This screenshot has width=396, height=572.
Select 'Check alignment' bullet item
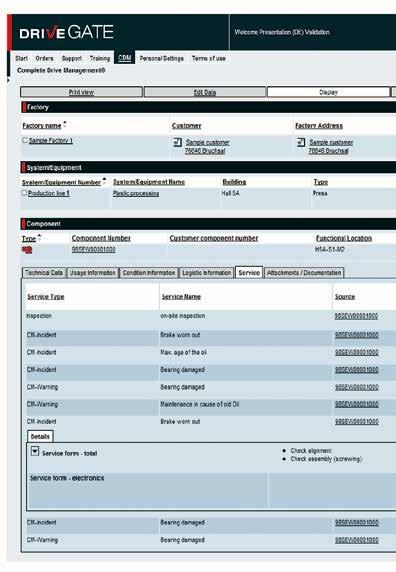tap(311, 451)
